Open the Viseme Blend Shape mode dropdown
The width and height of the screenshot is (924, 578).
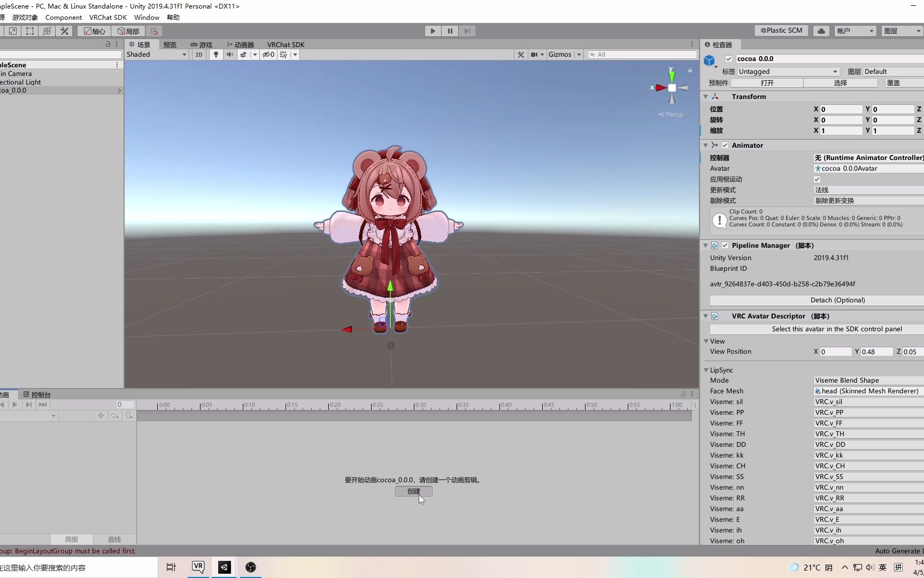(x=868, y=381)
